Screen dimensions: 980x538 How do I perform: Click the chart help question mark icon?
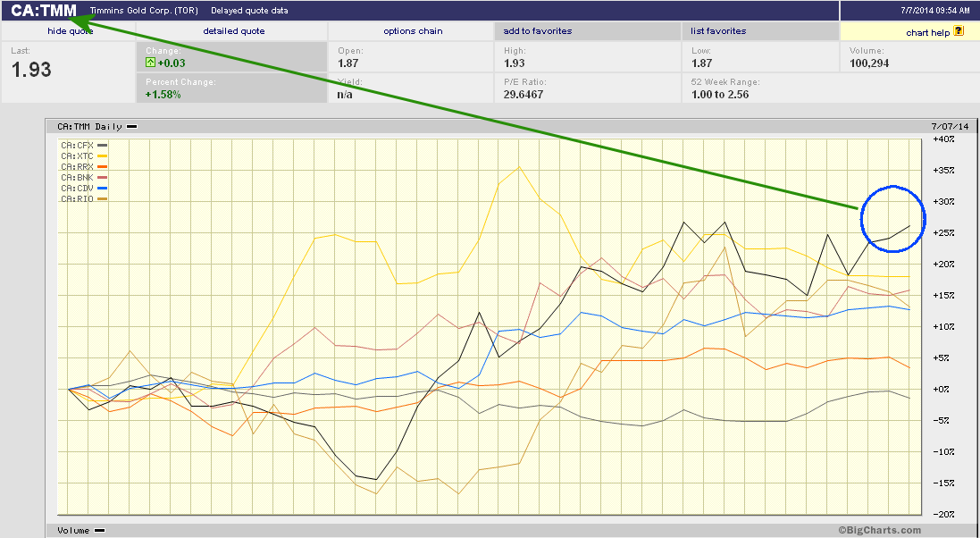click(x=959, y=31)
